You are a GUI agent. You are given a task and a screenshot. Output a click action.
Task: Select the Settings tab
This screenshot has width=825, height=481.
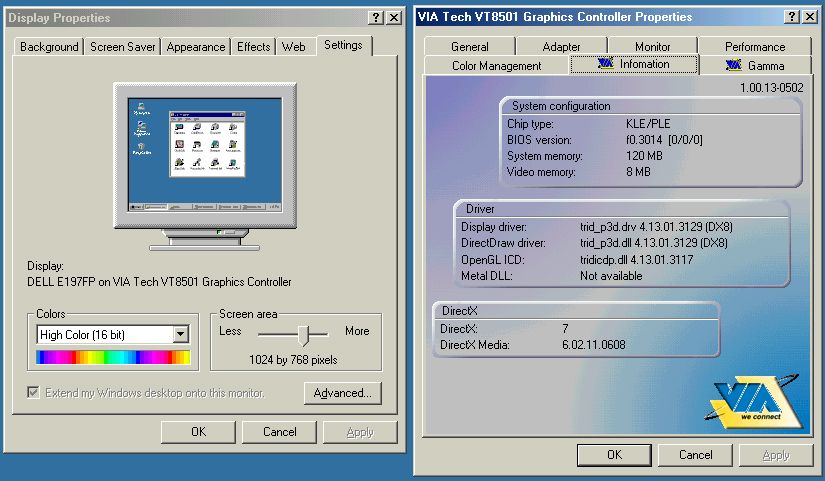tap(344, 45)
